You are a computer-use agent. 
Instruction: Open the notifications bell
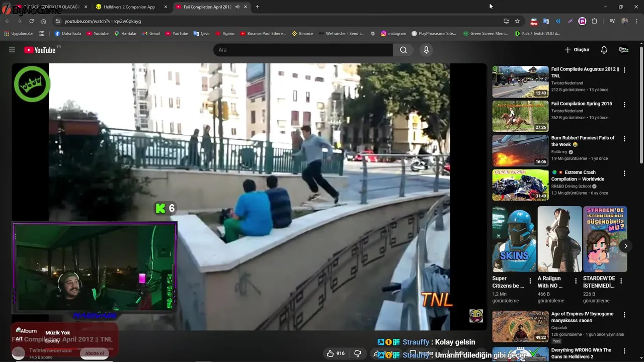pyautogui.click(x=604, y=50)
